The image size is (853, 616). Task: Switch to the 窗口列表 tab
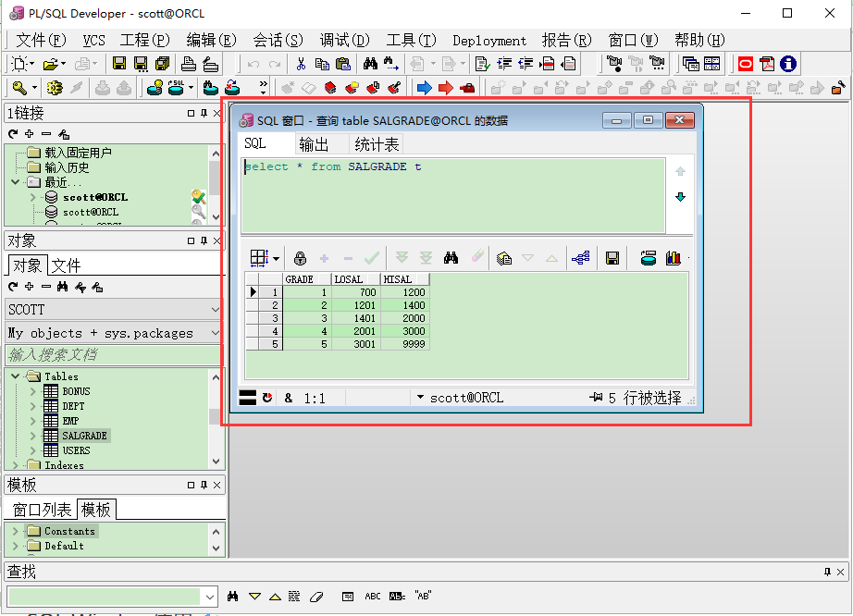click(x=42, y=510)
